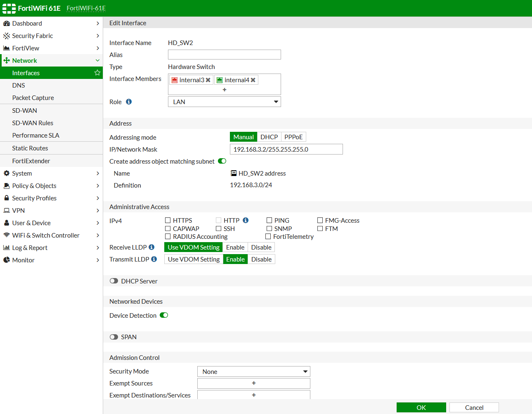Remove internal3 from Interface Members

208,79
